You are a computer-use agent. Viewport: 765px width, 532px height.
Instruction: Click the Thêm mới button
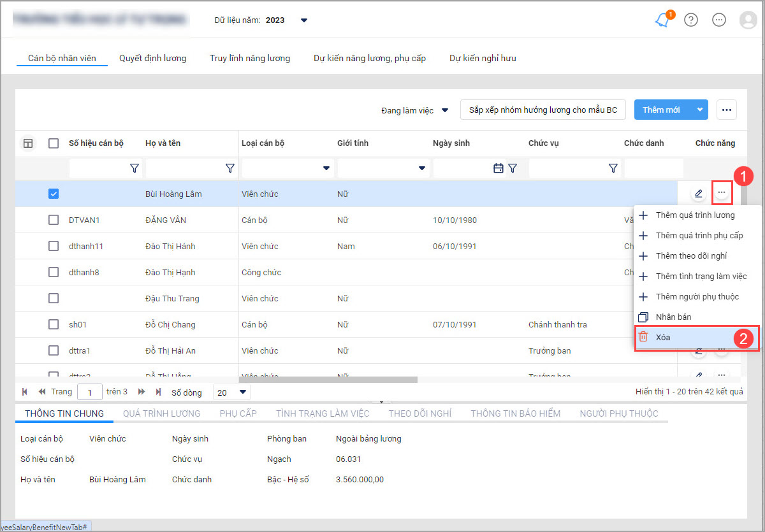(x=662, y=110)
